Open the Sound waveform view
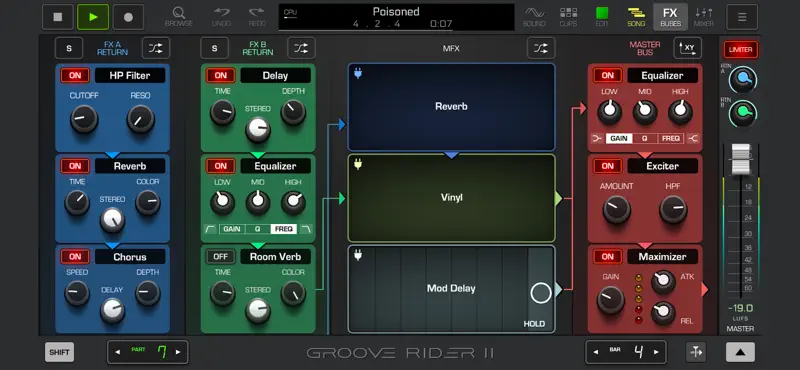 click(534, 17)
